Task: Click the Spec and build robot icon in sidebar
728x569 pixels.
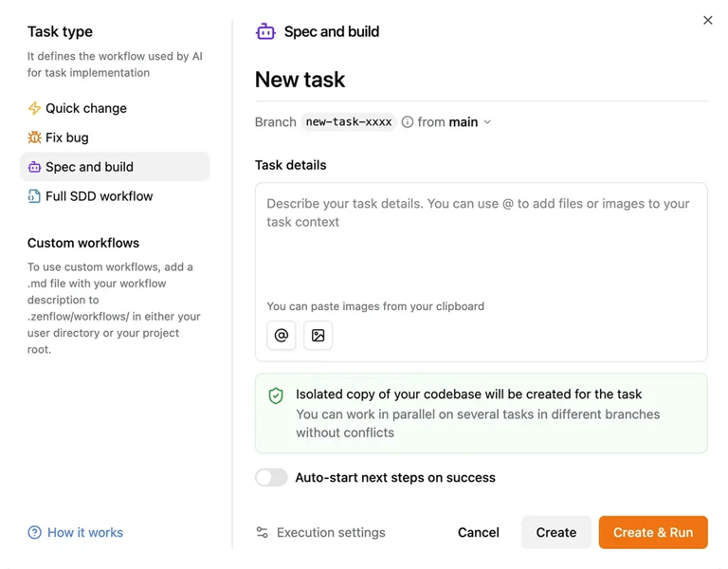Action: point(34,167)
